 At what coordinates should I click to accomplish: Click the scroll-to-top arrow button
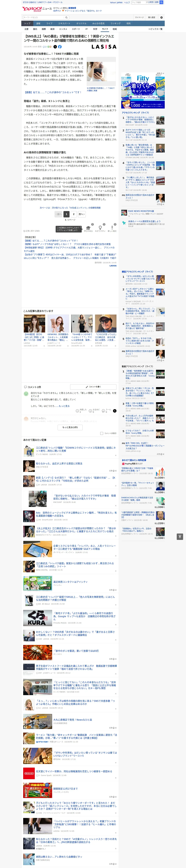[x=180, y=536]
